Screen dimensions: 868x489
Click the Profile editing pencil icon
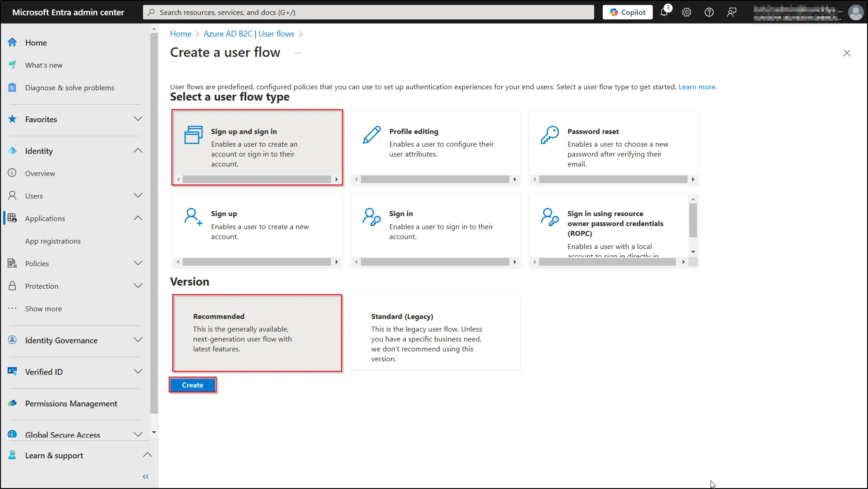coord(372,135)
